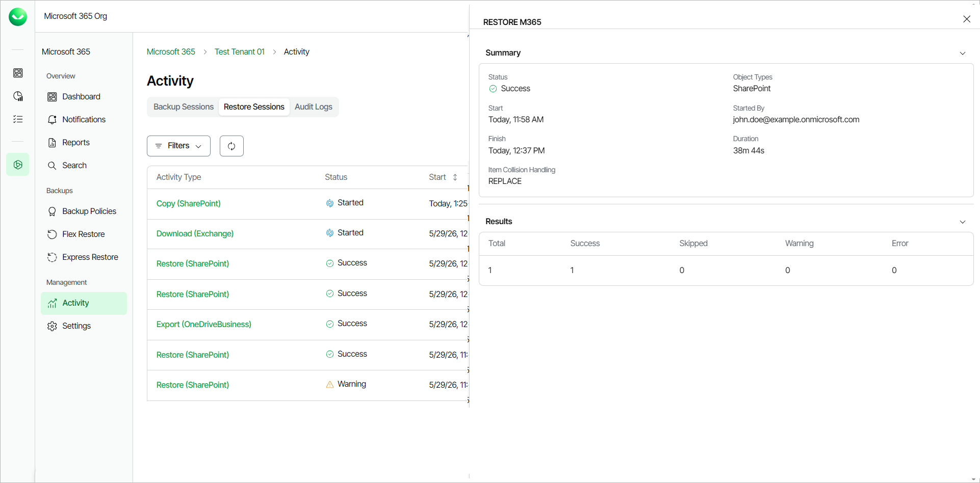Click the john.doe@example.onmicrosoft.com value
The image size is (980, 483).
[x=796, y=120]
